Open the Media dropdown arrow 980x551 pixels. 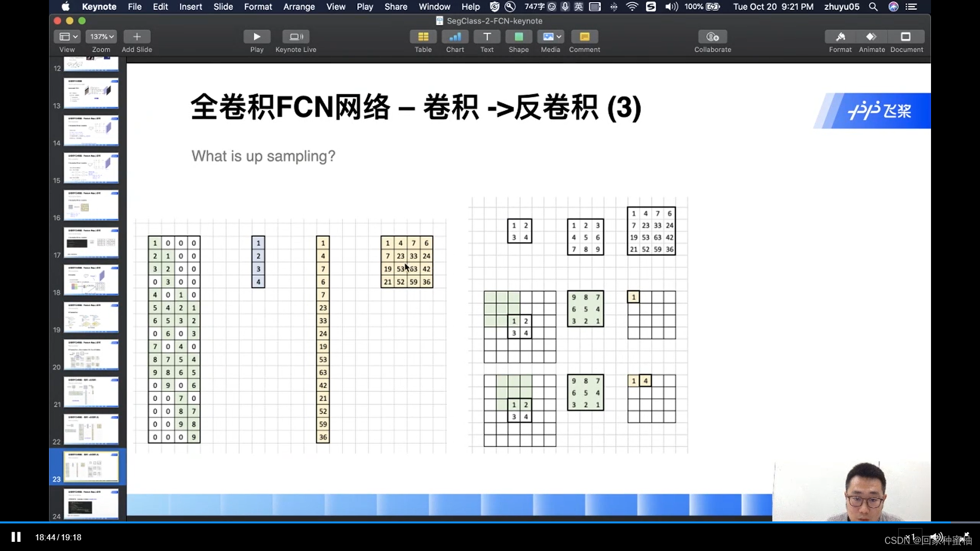coord(557,36)
